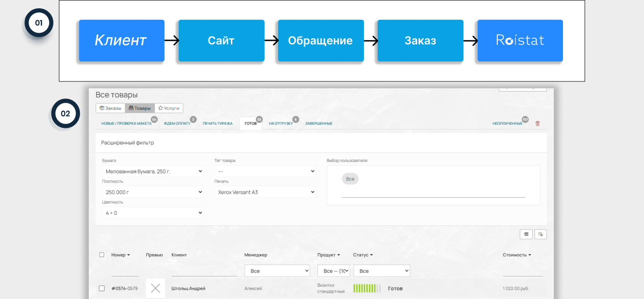Screen dimensions: 644x299
Task: Open the Новые / Проверка макета tab
Action: [x=126, y=123]
